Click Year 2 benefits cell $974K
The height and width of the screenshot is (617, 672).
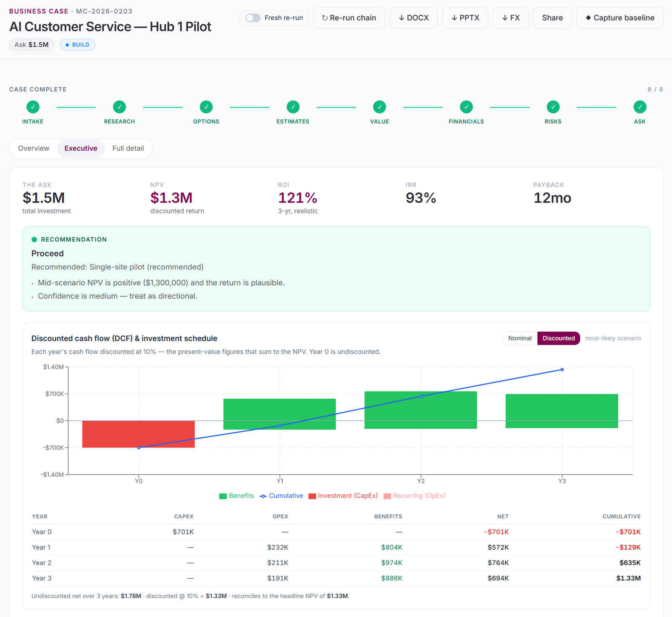pyautogui.click(x=391, y=563)
